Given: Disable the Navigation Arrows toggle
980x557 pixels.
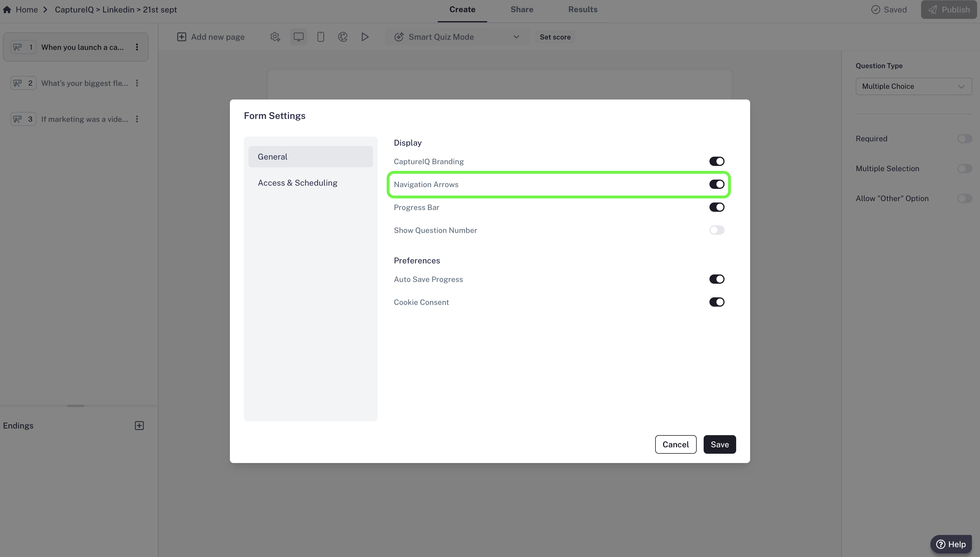Looking at the screenshot, I should click(716, 185).
